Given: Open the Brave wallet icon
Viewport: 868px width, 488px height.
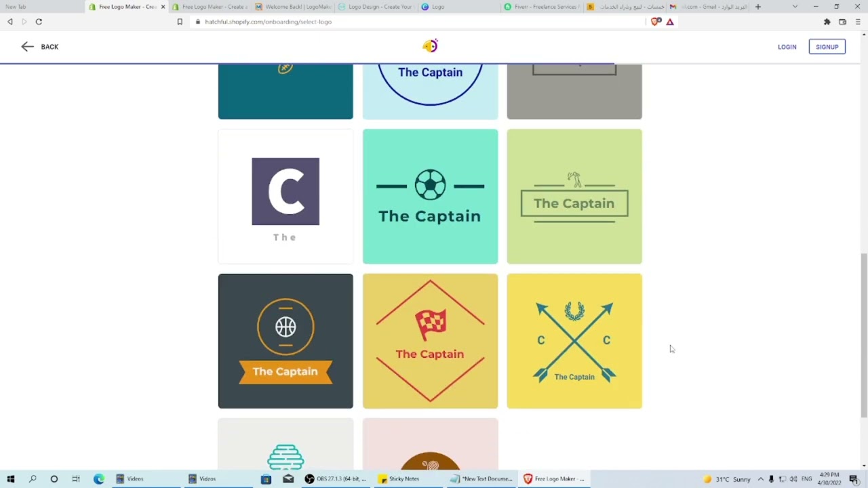Looking at the screenshot, I should coord(842,22).
